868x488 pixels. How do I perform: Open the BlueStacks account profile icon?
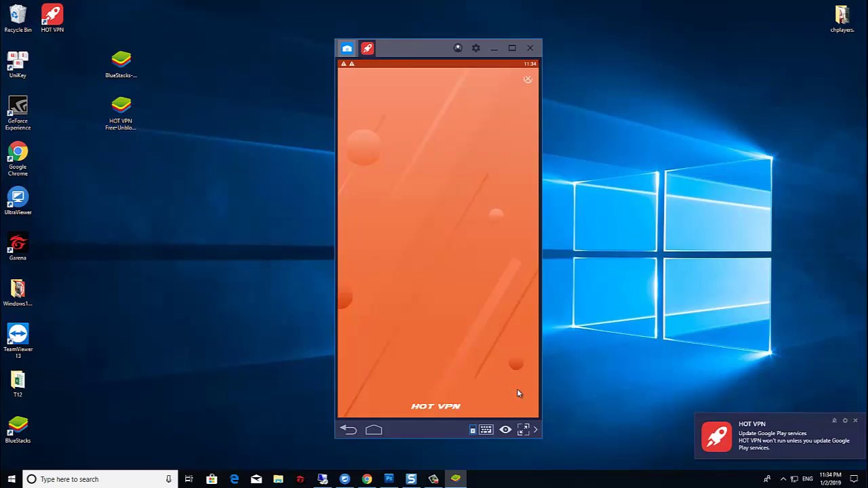[458, 48]
